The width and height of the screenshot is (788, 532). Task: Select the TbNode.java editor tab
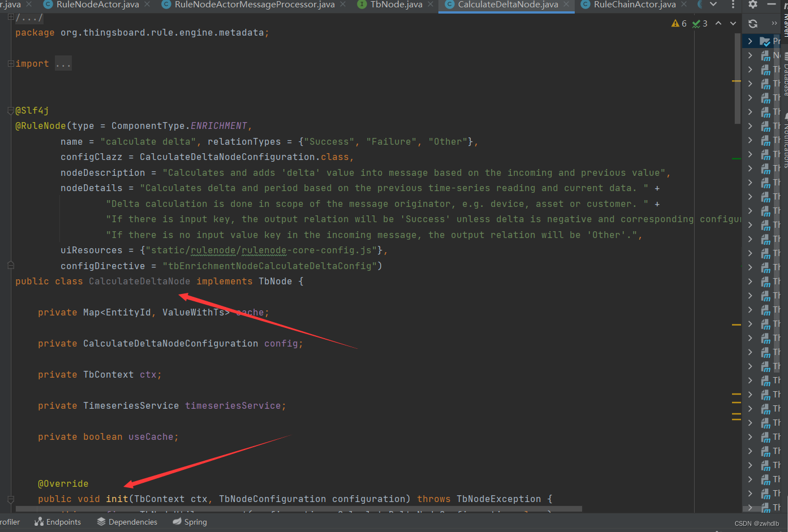click(396, 5)
